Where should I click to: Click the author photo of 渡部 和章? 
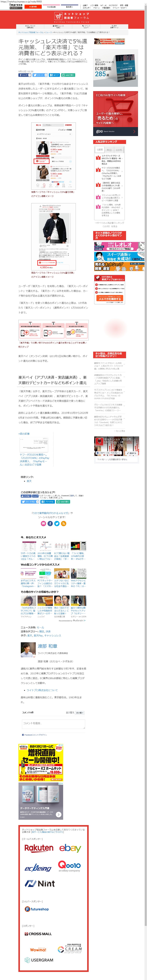pos(28,650)
